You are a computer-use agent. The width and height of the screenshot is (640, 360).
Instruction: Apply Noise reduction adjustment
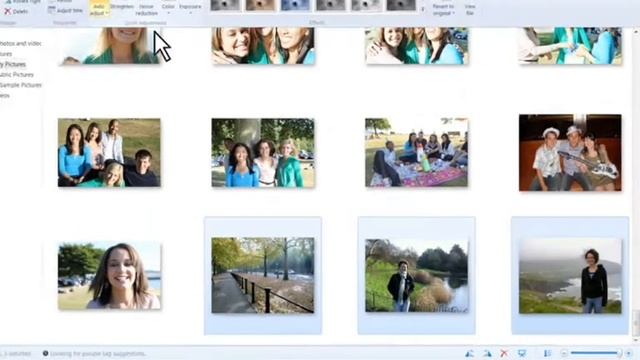[x=146, y=10]
